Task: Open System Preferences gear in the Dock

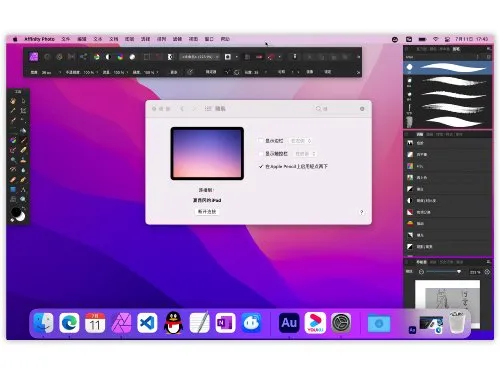Action: pyautogui.click(x=341, y=322)
